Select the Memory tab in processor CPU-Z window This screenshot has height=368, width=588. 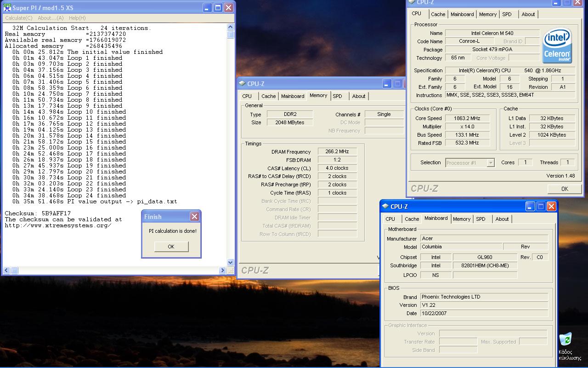click(488, 14)
